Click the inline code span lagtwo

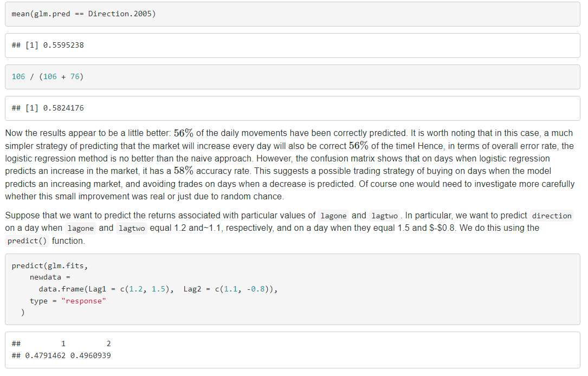click(385, 216)
